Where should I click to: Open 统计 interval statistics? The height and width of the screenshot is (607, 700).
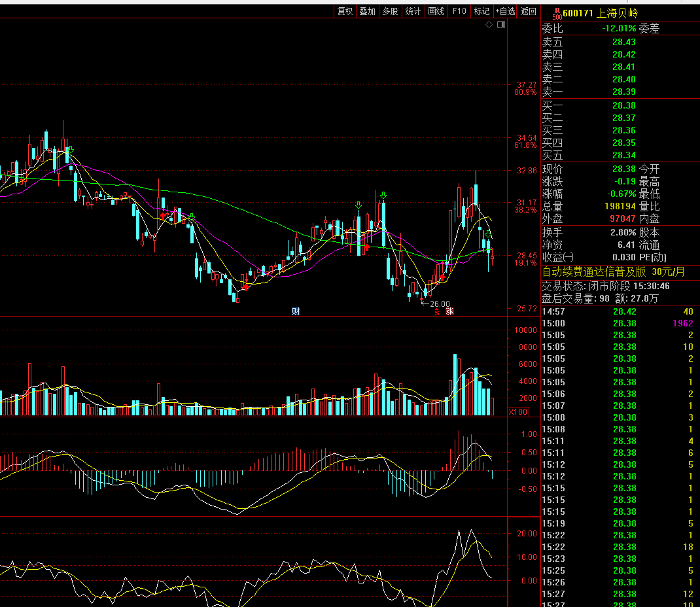point(413,11)
